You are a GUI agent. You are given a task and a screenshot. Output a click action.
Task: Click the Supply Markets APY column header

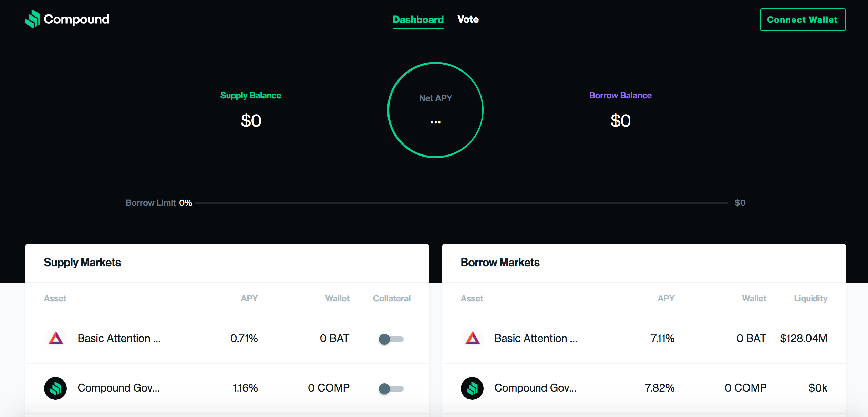point(249,298)
